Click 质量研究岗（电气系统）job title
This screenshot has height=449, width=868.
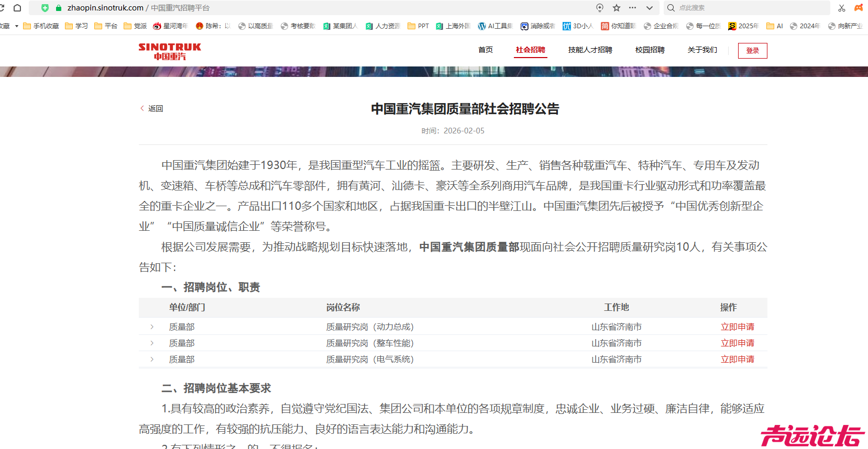tap(370, 359)
